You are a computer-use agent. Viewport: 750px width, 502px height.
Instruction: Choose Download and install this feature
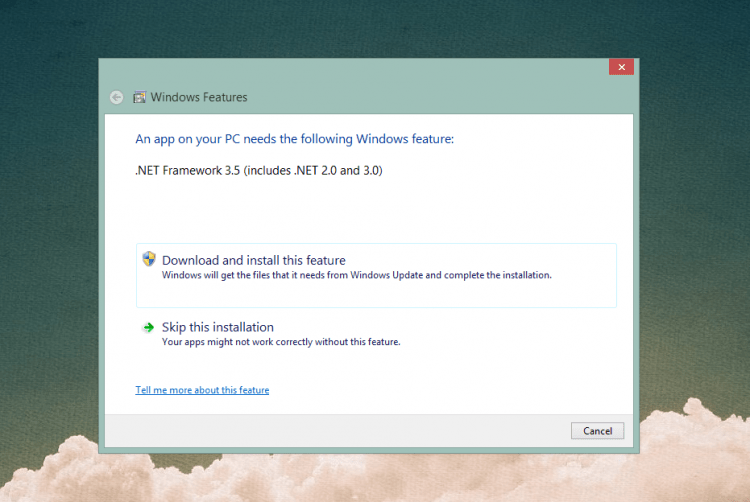(376, 275)
